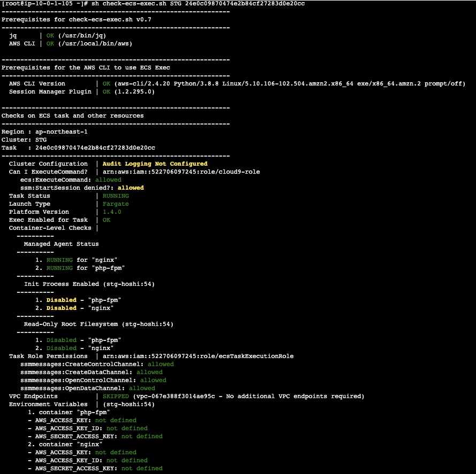Click the OK for Exec Enabled for Task
Viewport: 476px width, 474px height.
click(106, 220)
